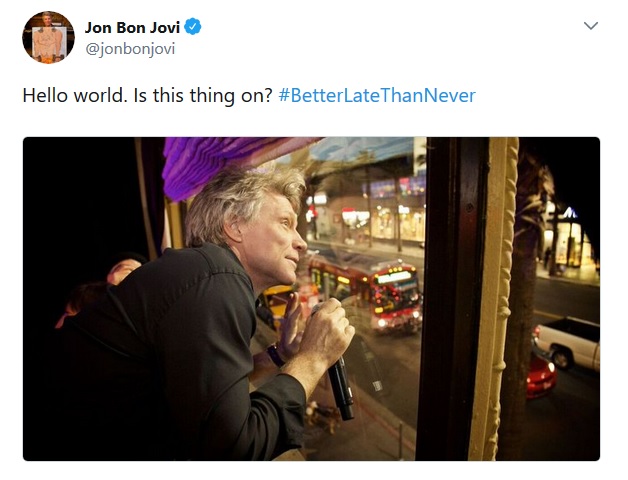The width and height of the screenshot is (628, 480).
Task: Select the tweet text "Hello world"
Action: [x=72, y=95]
